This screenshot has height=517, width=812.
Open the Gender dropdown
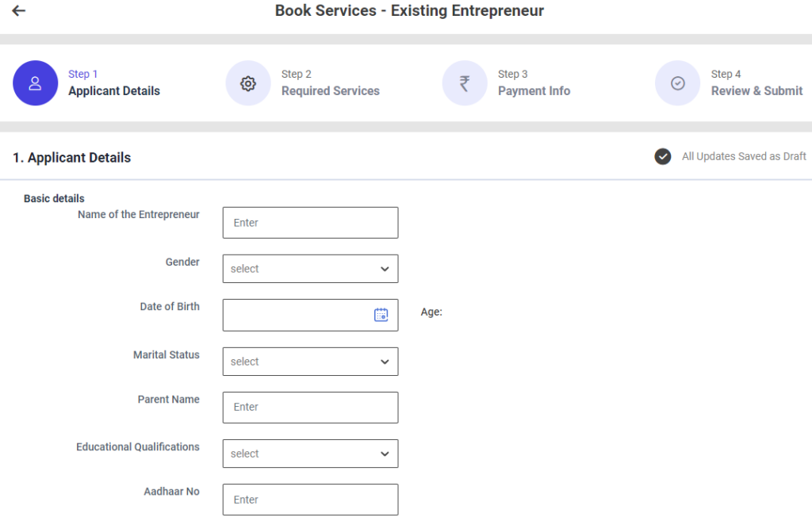310,269
